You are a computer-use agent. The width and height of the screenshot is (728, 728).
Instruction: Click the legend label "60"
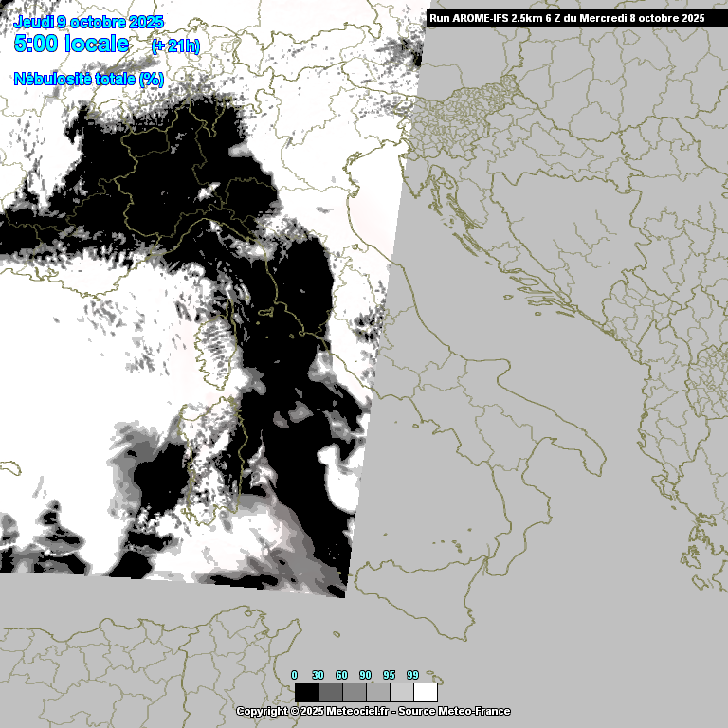pos(341,675)
